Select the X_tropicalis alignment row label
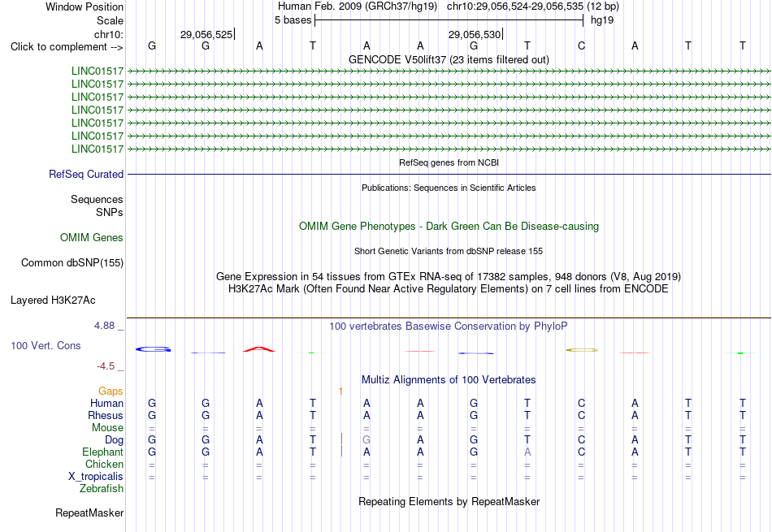The width and height of the screenshot is (772, 532). coord(96,477)
